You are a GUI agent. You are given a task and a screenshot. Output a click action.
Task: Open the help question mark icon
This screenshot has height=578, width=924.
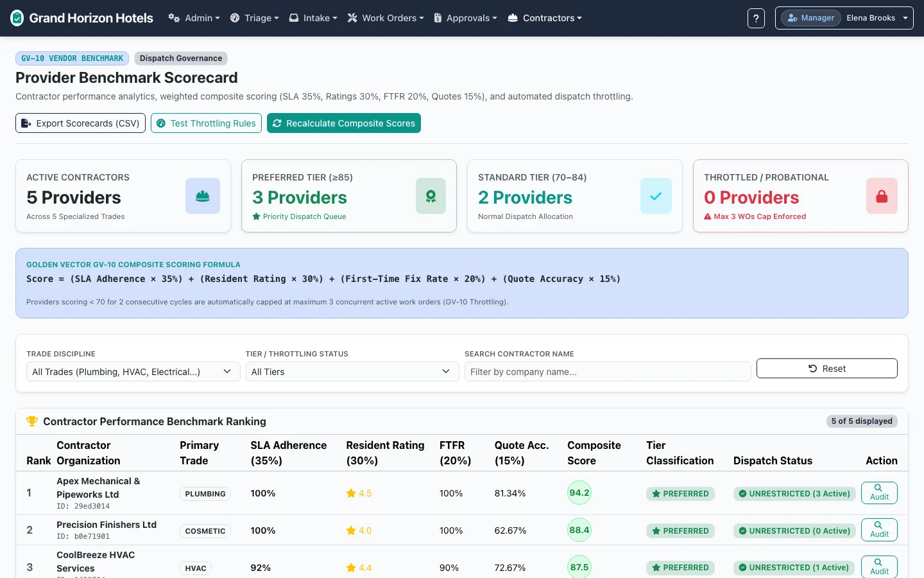point(756,18)
